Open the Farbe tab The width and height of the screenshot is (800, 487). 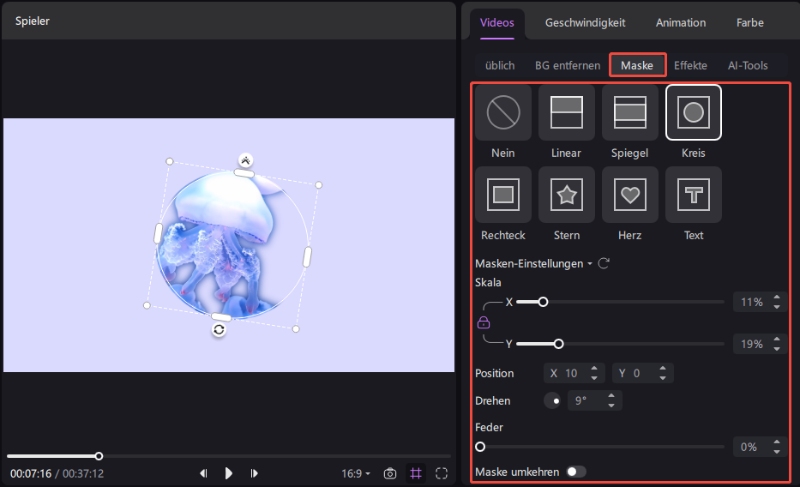tap(749, 22)
